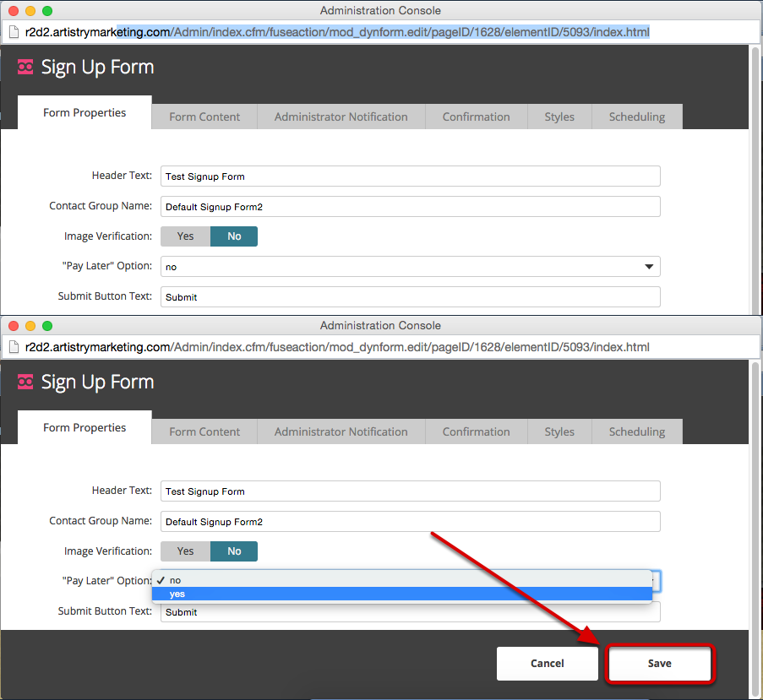Switch to Form Content tab in upper window
The image size is (763, 700).
pyautogui.click(x=204, y=117)
